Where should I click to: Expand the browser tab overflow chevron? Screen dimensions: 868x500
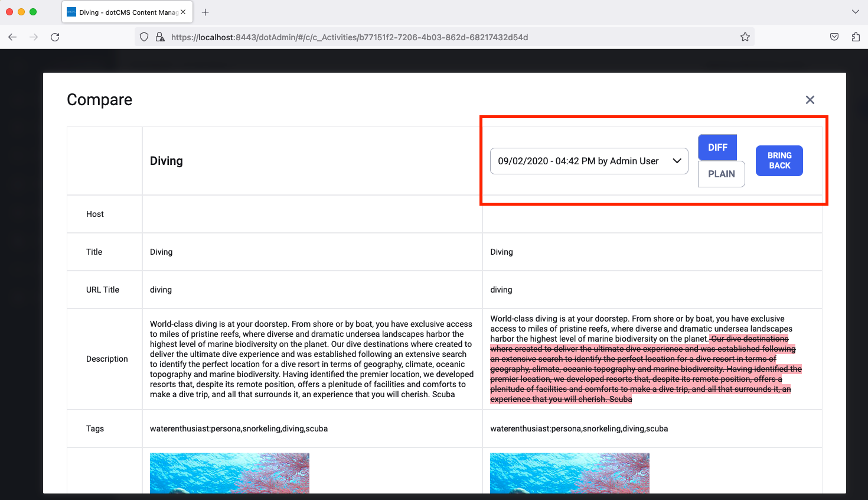(856, 12)
